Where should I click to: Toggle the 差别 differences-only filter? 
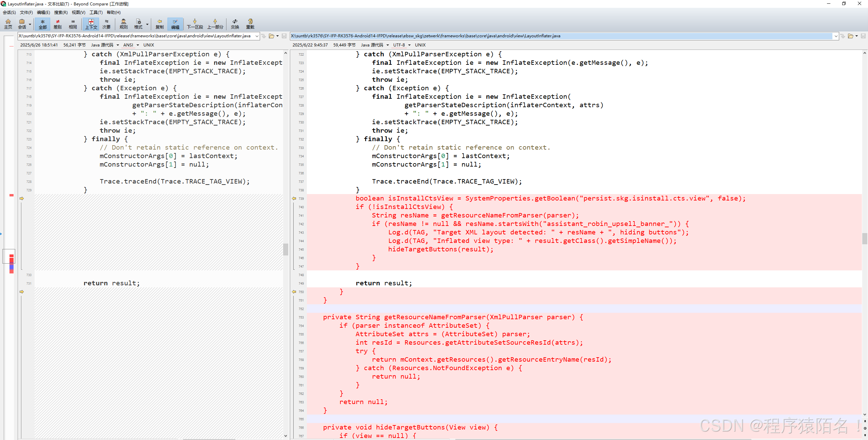coord(58,24)
